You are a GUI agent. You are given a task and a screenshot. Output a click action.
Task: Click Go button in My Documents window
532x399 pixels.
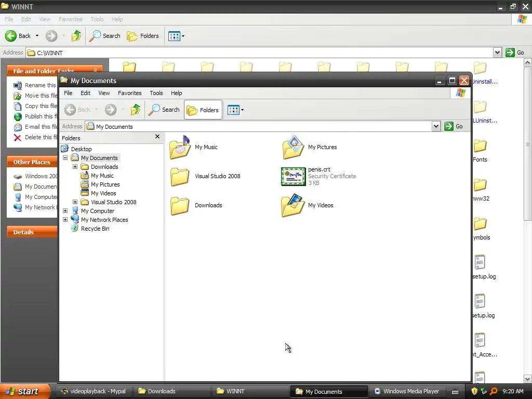(454, 126)
